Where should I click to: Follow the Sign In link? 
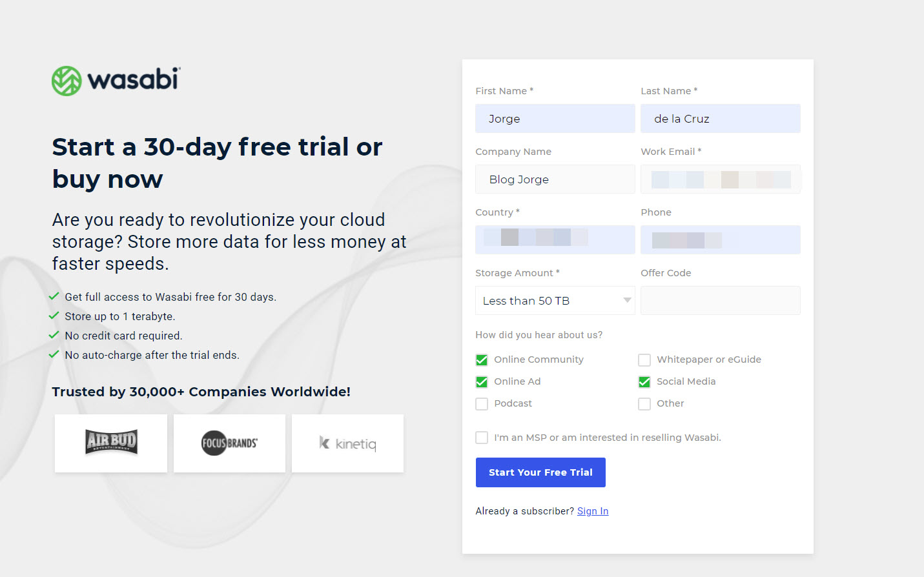[593, 511]
